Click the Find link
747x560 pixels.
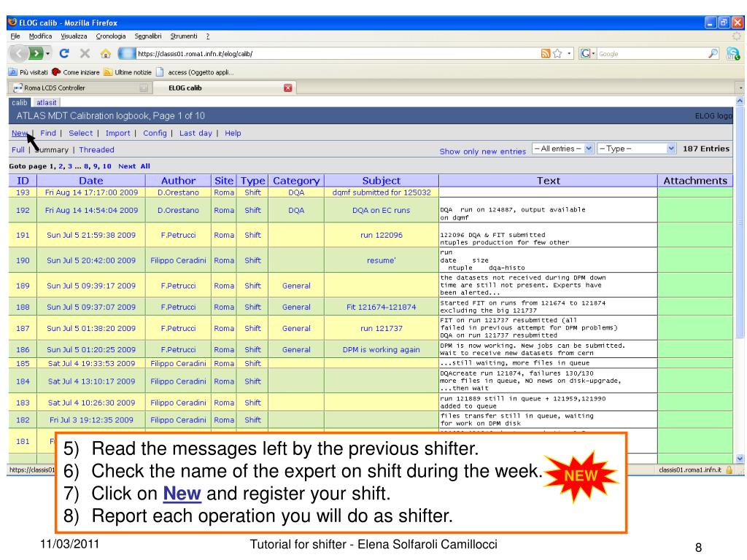pyautogui.click(x=48, y=133)
